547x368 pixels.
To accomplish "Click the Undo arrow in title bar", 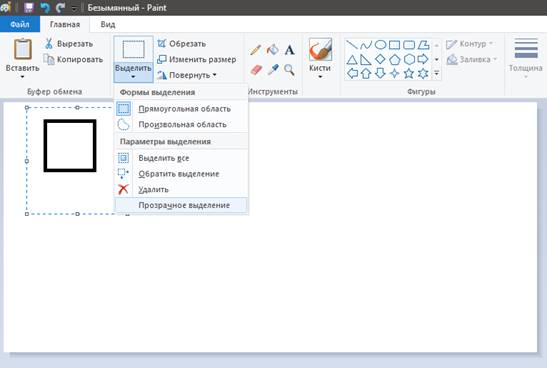I will point(45,7).
